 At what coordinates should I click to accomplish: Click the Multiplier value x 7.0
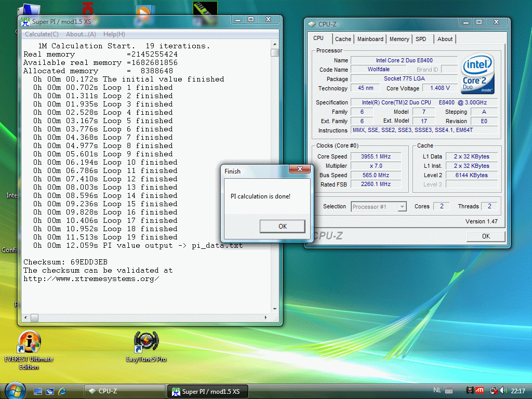coord(376,166)
